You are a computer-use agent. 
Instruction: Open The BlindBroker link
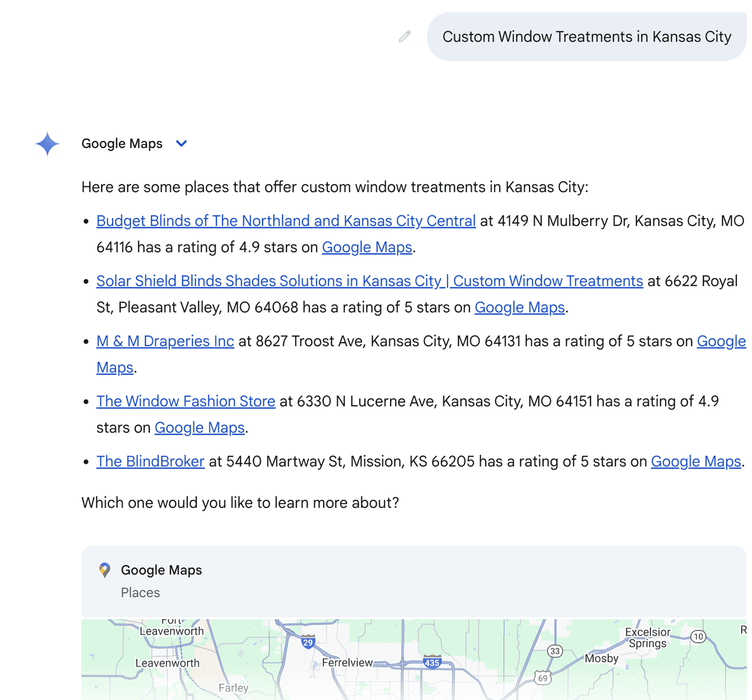click(150, 461)
